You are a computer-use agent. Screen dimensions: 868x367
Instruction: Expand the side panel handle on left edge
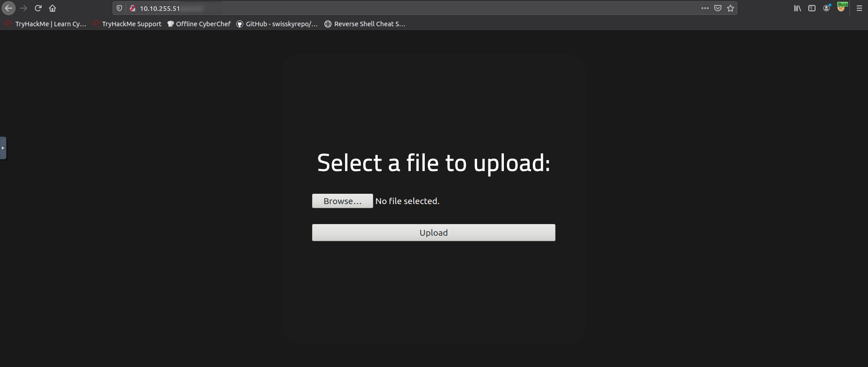pos(3,148)
